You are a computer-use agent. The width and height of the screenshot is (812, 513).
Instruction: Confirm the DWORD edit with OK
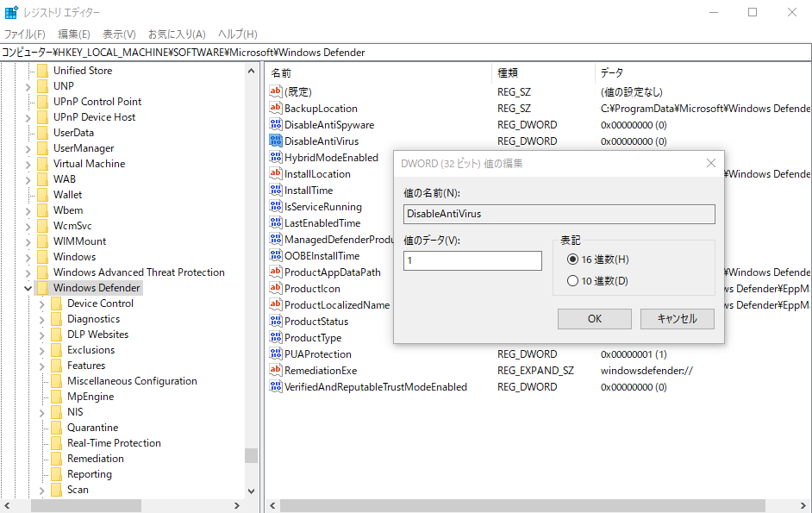click(595, 319)
